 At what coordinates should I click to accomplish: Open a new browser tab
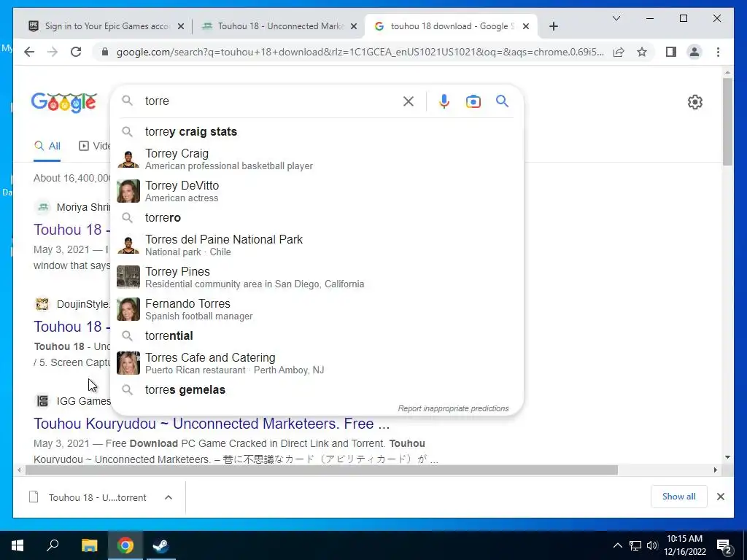point(553,26)
